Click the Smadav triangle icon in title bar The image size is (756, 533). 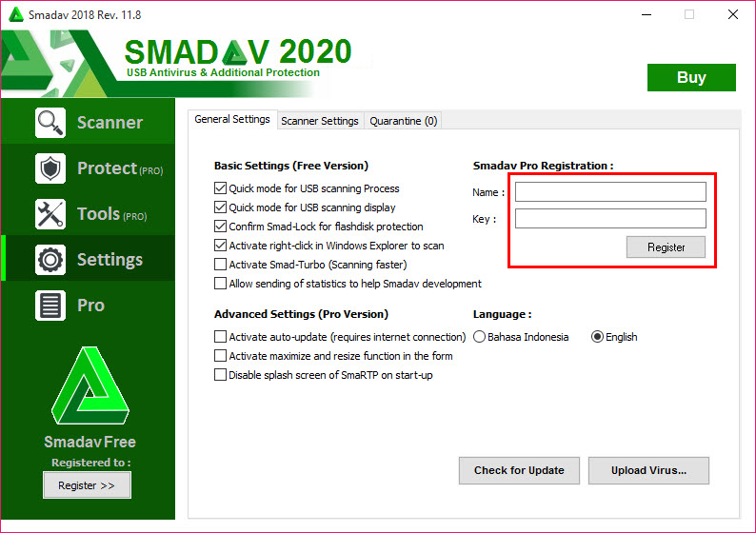click(x=16, y=14)
